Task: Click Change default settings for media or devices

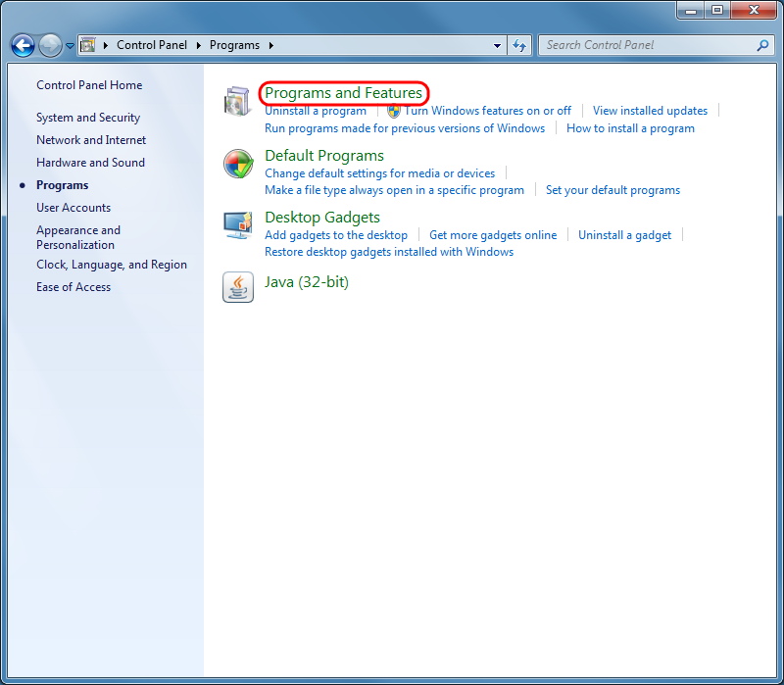Action: pyautogui.click(x=380, y=173)
